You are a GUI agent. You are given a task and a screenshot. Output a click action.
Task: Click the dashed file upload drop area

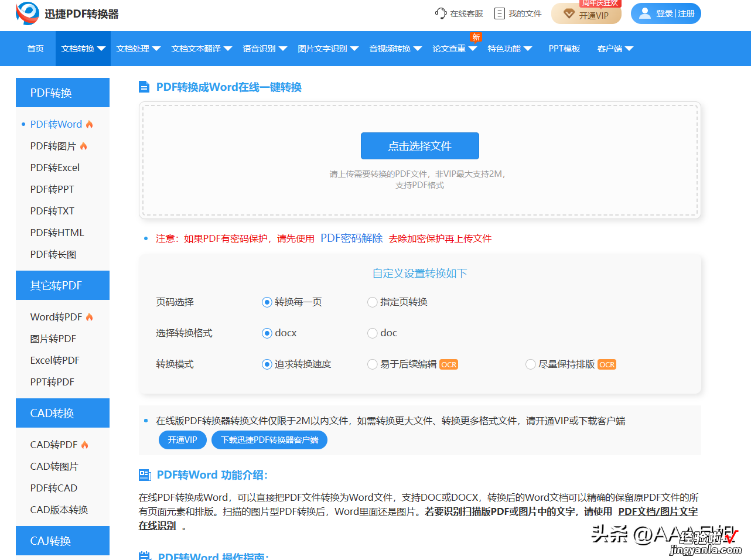tap(420, 161)
